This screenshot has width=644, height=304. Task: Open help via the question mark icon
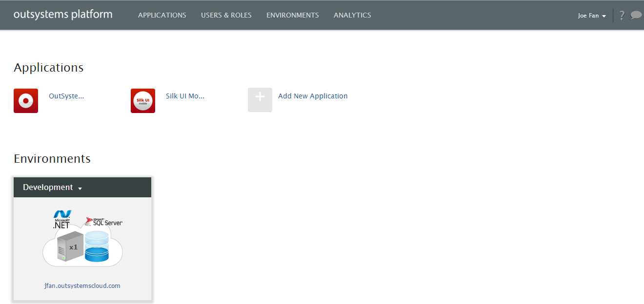pyautogui.click(x=621, y=15)
